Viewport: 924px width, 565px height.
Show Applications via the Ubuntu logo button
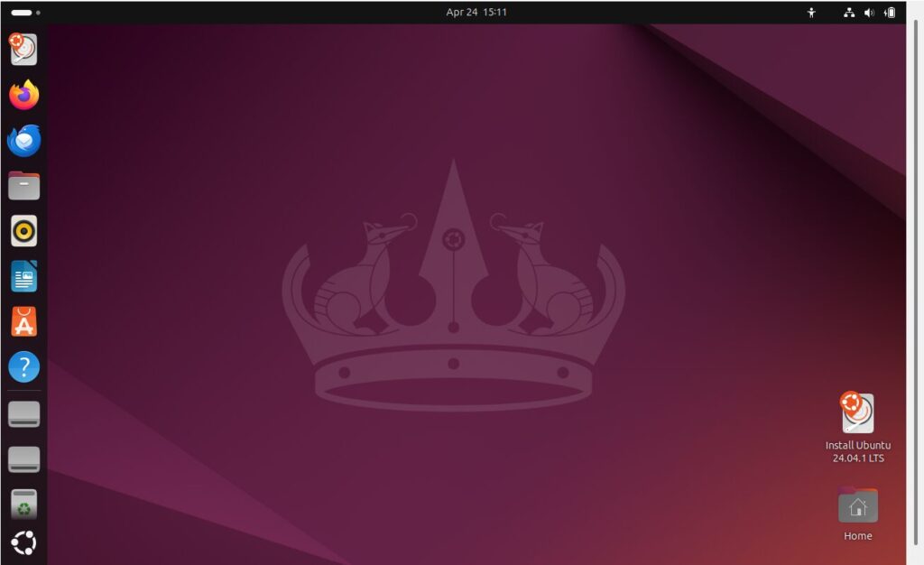[23, 543]
